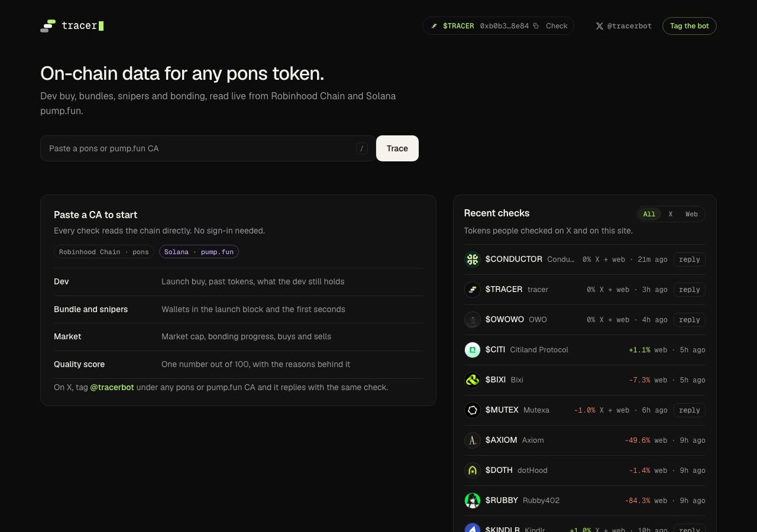Click the $RUBBY token avatar
Viewport: 757px width, 532px height.
473,501
